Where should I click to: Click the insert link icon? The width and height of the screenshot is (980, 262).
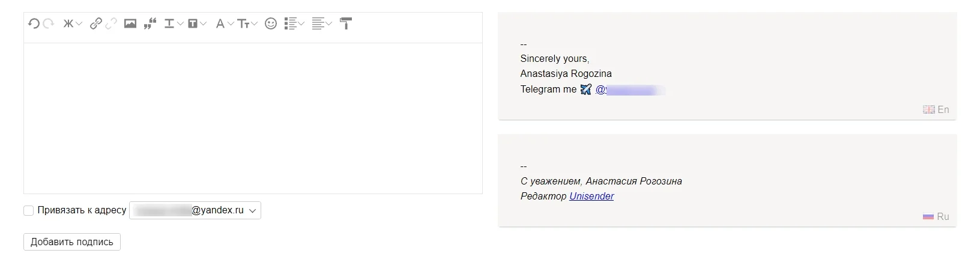[95, 24]
